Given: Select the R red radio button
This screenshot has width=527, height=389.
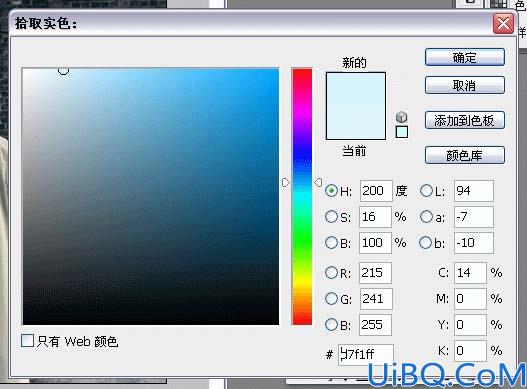Looking at the screenshot, I should [331, 272].
